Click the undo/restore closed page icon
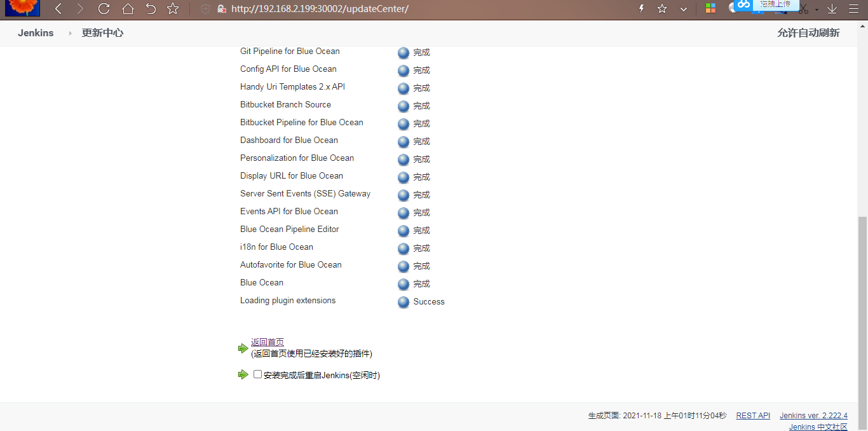 click(151, 9)
